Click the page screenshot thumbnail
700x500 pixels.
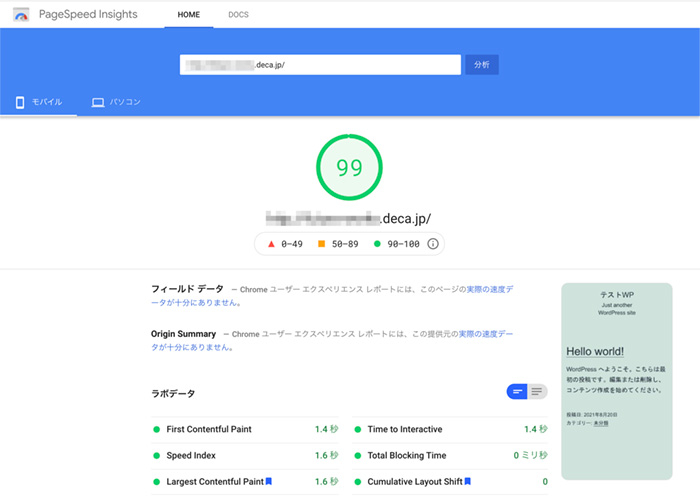pyautogui.click(x=617, y=381)
